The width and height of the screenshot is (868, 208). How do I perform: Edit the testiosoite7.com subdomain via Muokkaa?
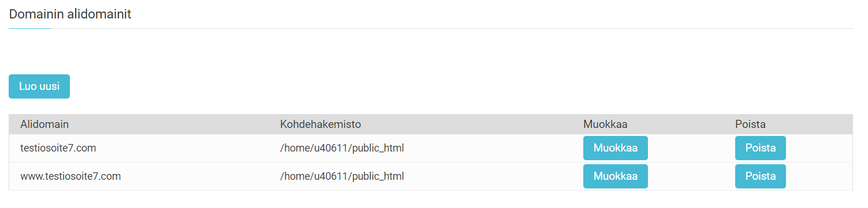[616, 148]
